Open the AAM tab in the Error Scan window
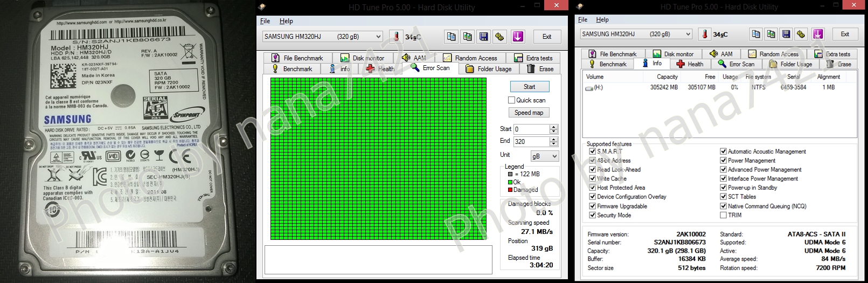 tap(415, 58)
